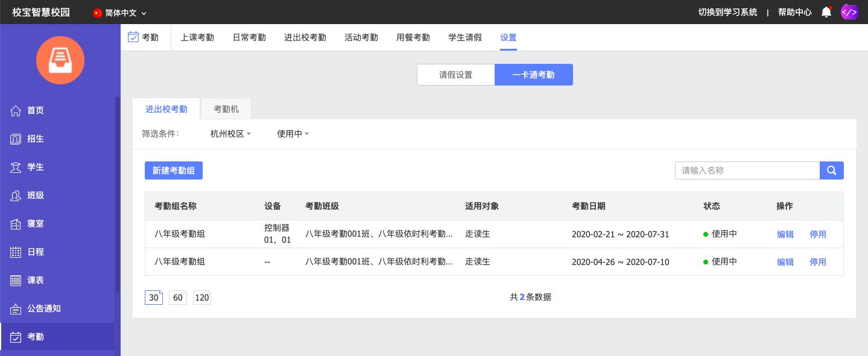Viewport: 868px width, 356px height.
Task: Switch to the 考勤机 tab
Action: click(226, 109)
